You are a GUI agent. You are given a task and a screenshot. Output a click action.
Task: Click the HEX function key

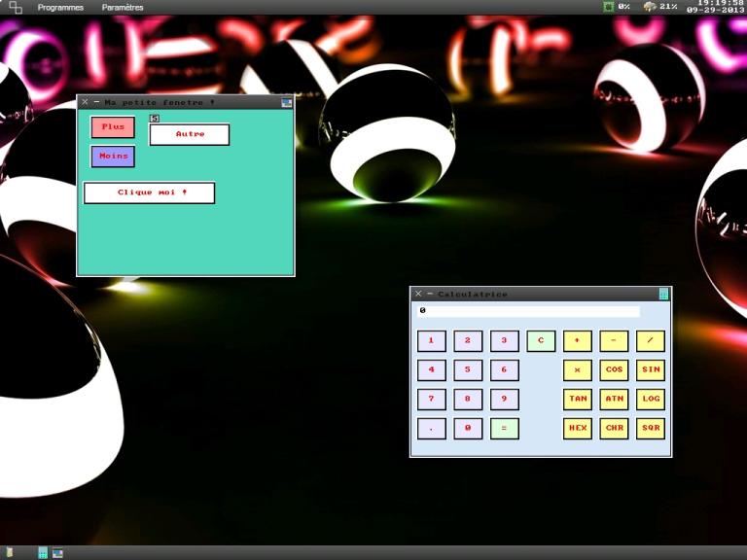click(578, 428)
